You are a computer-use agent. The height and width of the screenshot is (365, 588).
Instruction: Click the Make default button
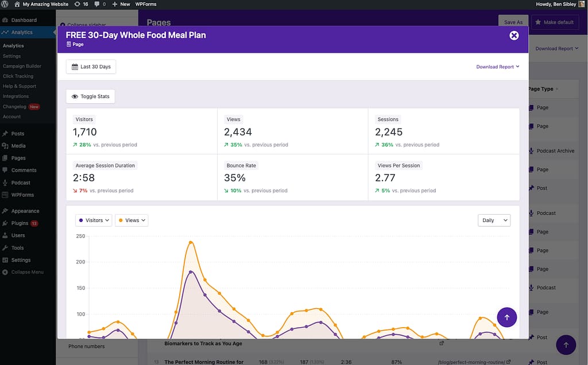[x=555, y=22]
